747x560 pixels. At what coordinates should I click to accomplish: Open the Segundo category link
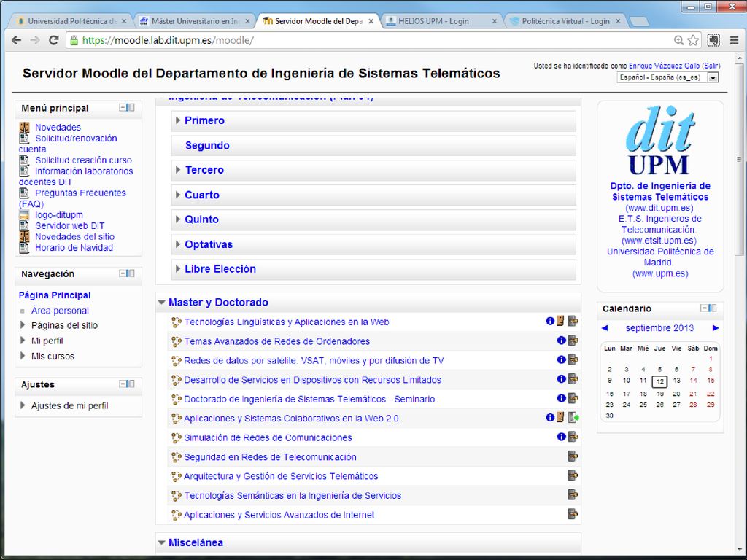tap(207, 145)
